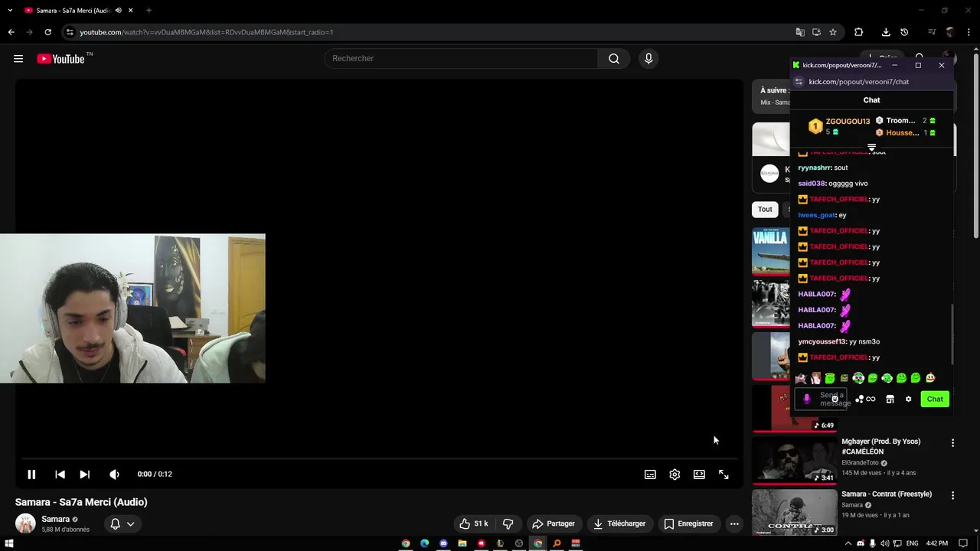
Task: Open Samara - Contrat (Freestyle) video
Action: [887, 494]
